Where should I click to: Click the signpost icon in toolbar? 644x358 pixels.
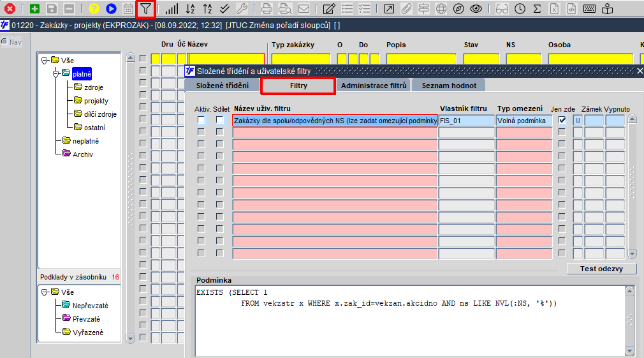click(x=423, y=9)
